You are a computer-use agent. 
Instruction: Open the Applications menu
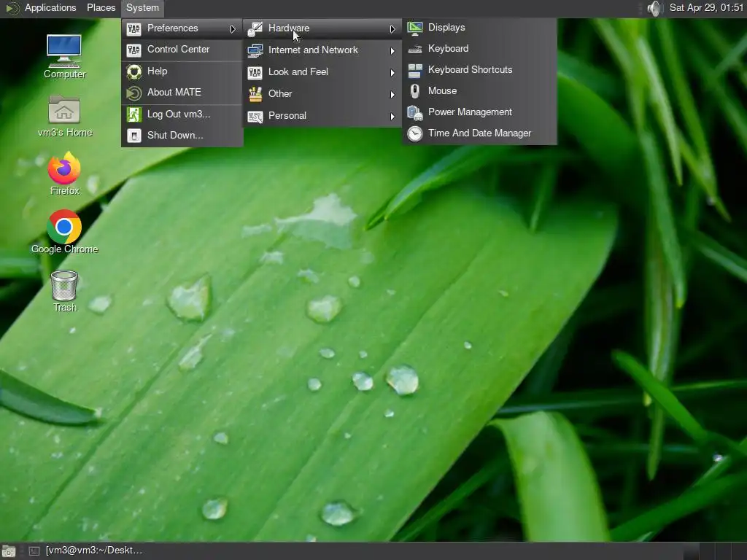click(50, 8)
